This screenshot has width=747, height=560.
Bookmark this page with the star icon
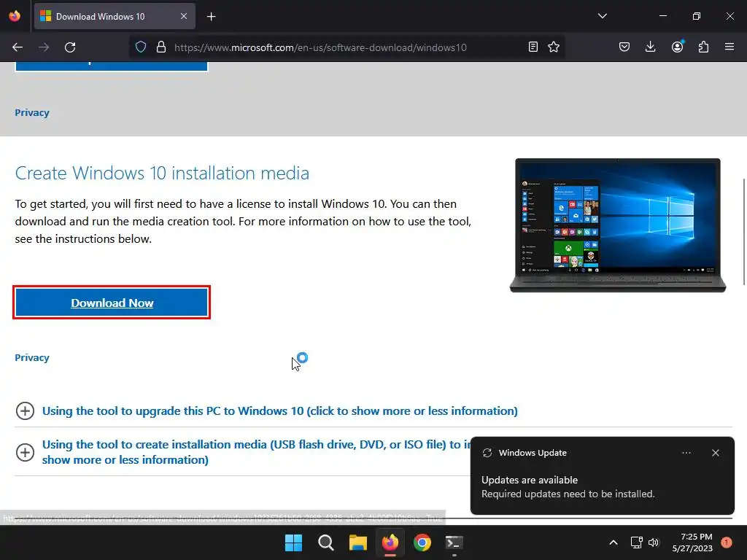tap(554, 47)
